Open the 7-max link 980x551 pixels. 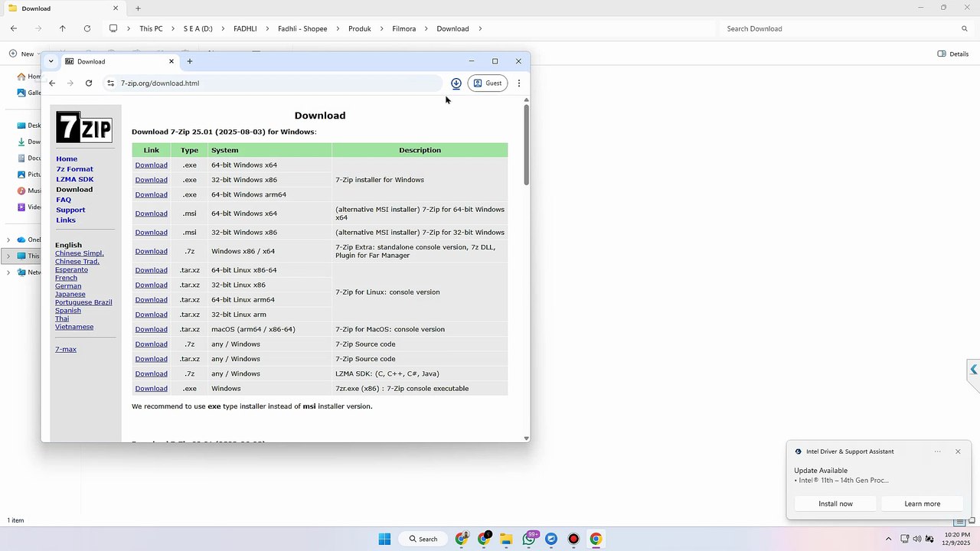[66, 349]
